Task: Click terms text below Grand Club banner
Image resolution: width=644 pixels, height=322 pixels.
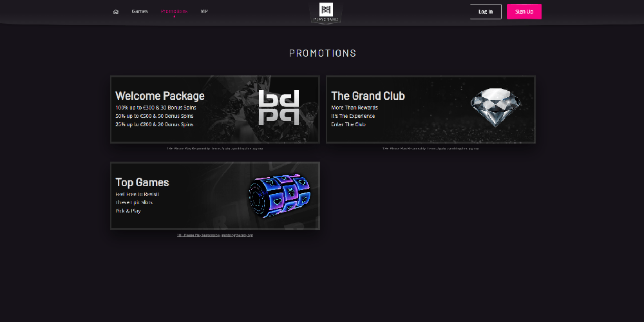Action: pyautogui.click(x=430, y=148)
